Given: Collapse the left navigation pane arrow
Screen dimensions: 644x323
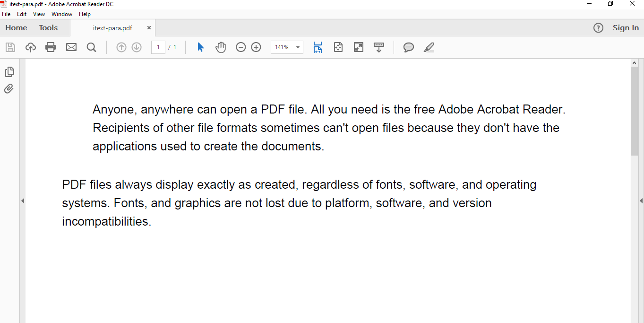Looking at the screenshot, I should [23, 200].
